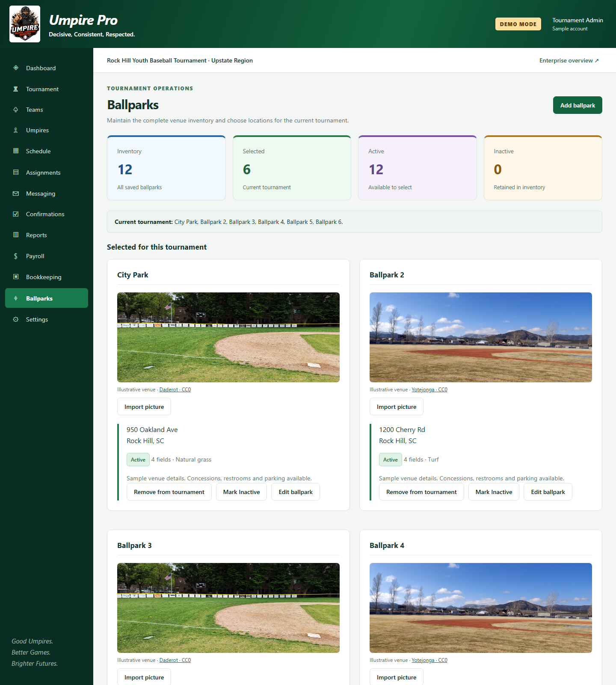Image resolution: width=616 pixels, height=685 pixels.
Task: Click the Ballpark 2 venue photo
Action: pos(481,337)
